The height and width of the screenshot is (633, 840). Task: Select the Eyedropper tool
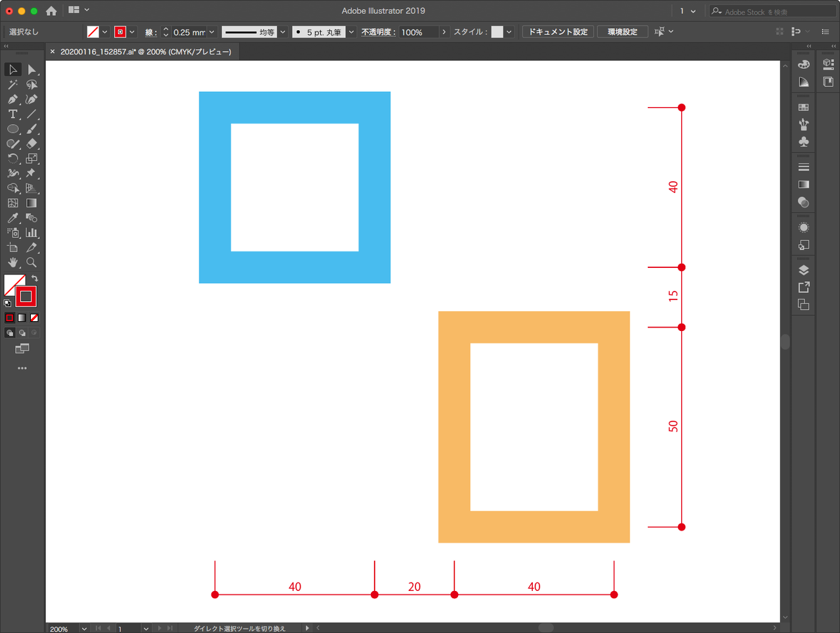pyautogui.click(x=12, y=218)
